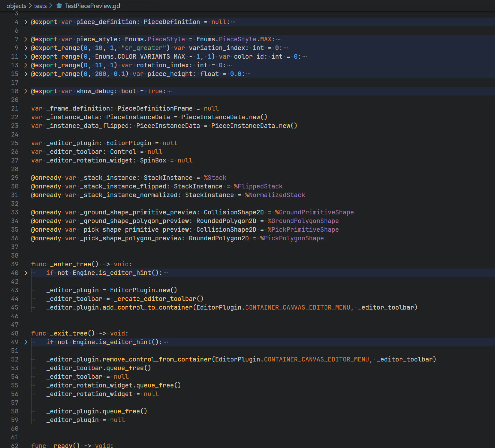495x448 pixels.
Task: Click 'true' value on line 18
Action: 155,91
